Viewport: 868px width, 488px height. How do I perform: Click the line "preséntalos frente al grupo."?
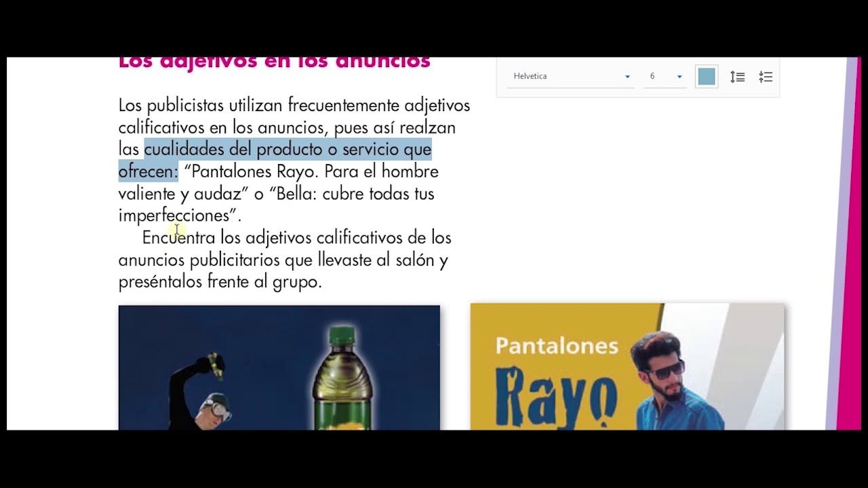(220, 282)
